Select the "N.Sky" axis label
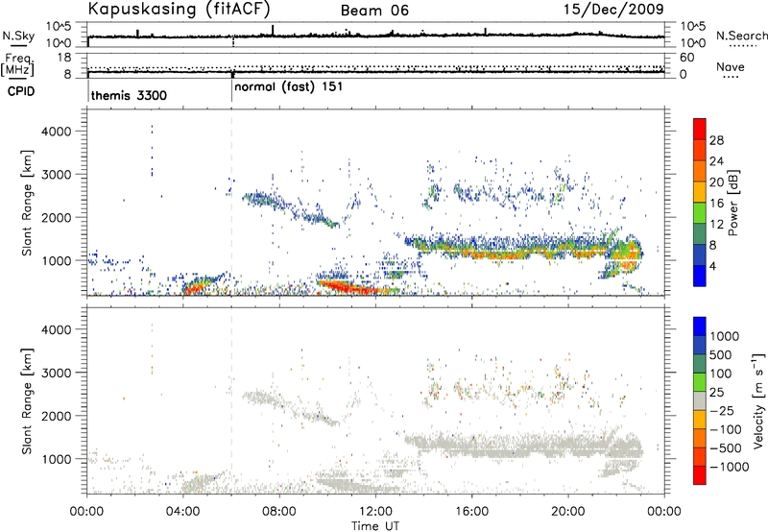768x532 pixels. pyautogui.click(x=18, y=36)
